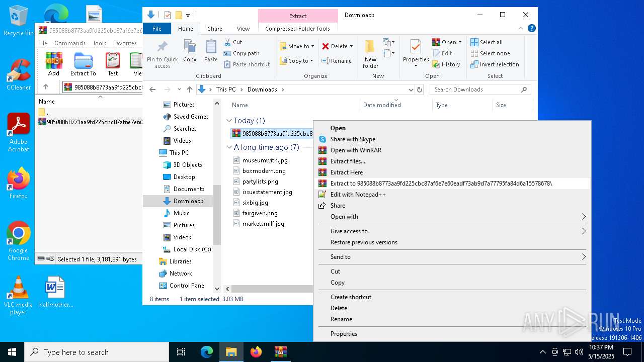Expand Send to submenu

coord(584,257)
